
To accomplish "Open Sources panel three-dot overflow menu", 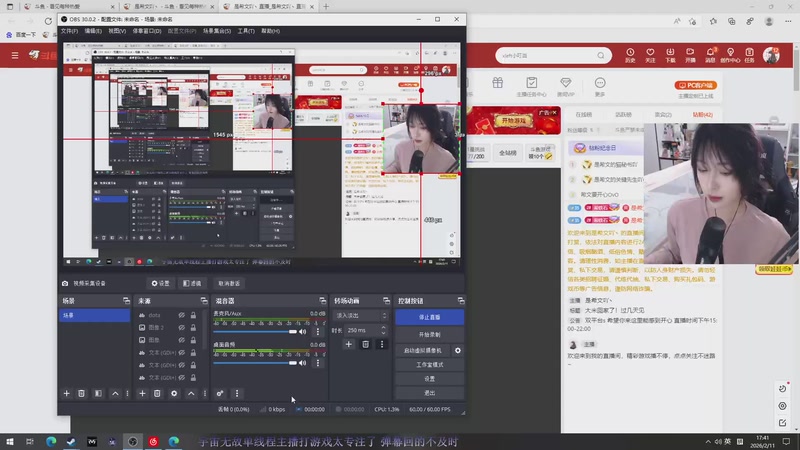I will 205,393.
